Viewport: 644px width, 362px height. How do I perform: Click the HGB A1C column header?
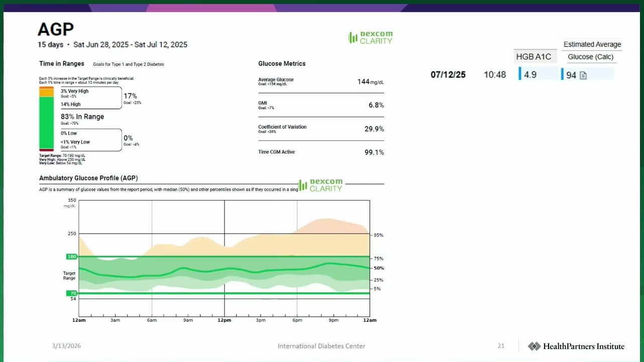click(533, 57)
